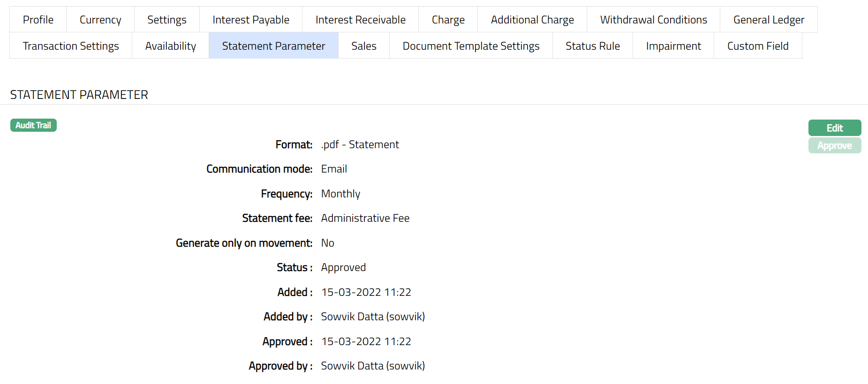This screenshot has height=384, width=868.
Task: Open the Custom Field tab
Action: [x=757, y=46]
